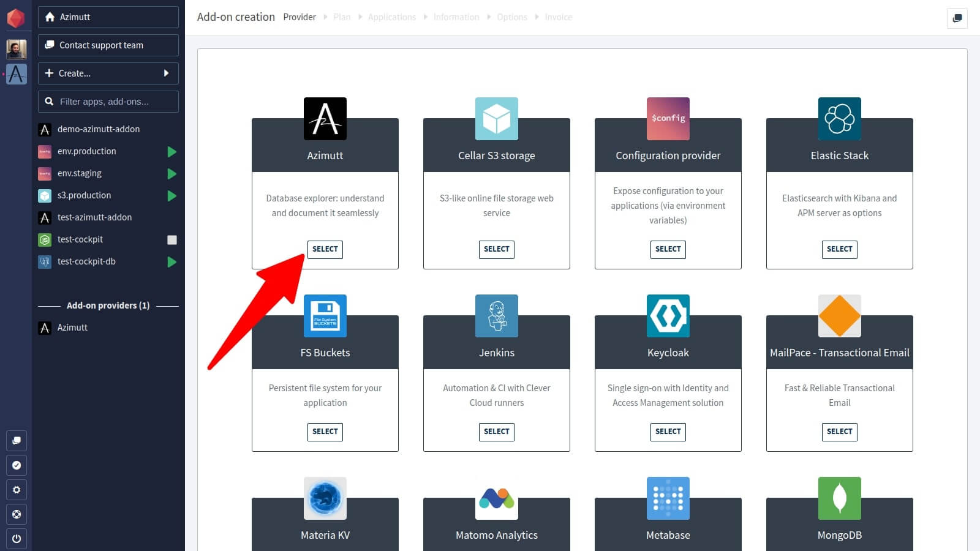The height and width of the screenshot is (551, 980).
Task: Click the filter apps search field
Action: [108, 101]
